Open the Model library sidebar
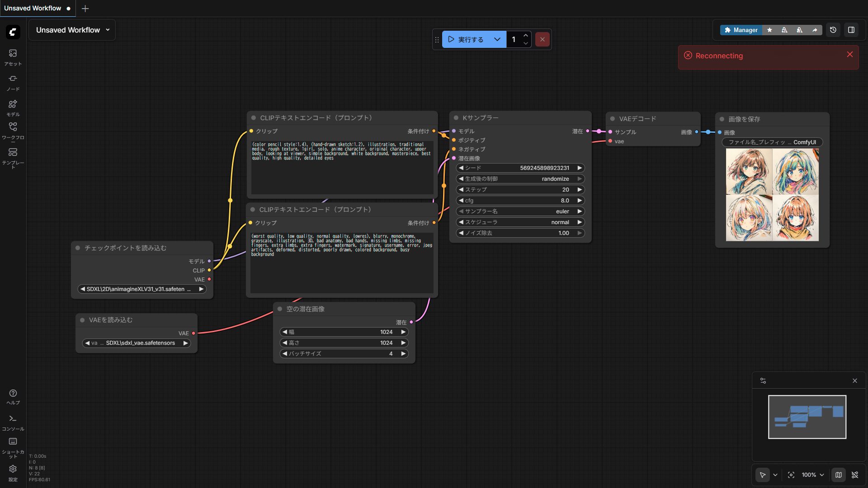Image resolution: width=868 pixels, height=488 pixels. click(x=13, y=108)
